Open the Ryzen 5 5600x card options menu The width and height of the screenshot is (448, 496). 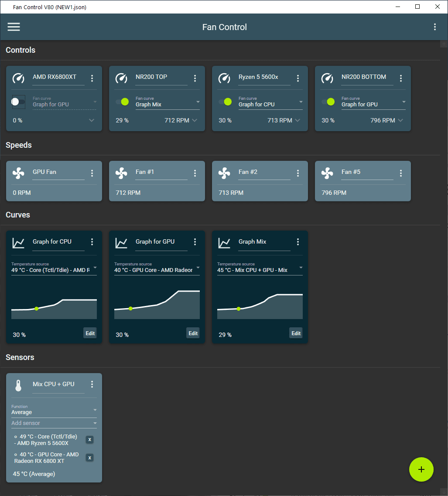click(298, 78)
